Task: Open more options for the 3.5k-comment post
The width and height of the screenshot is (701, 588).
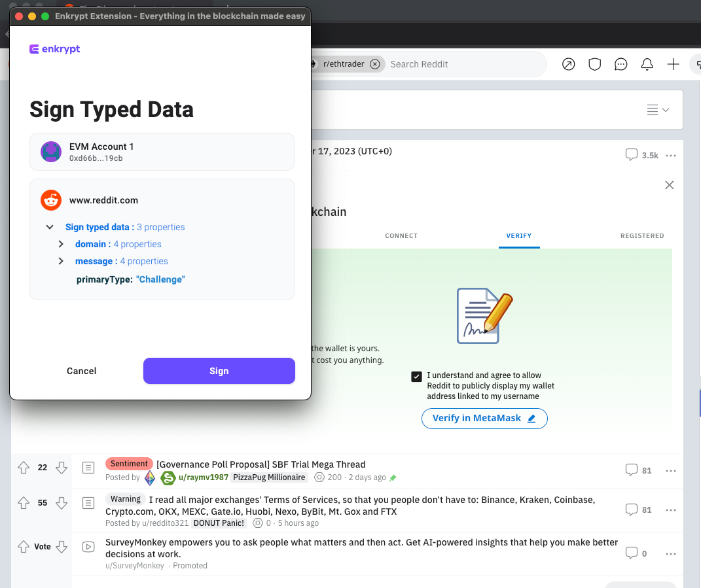Action: [x=671, y=156]
